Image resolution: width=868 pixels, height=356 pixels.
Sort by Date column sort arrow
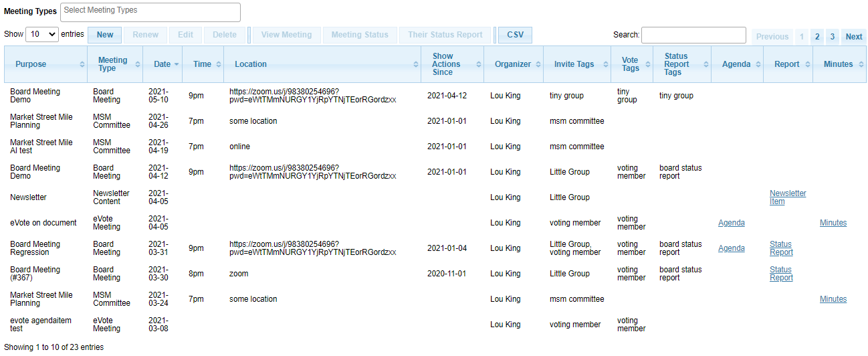177,64
